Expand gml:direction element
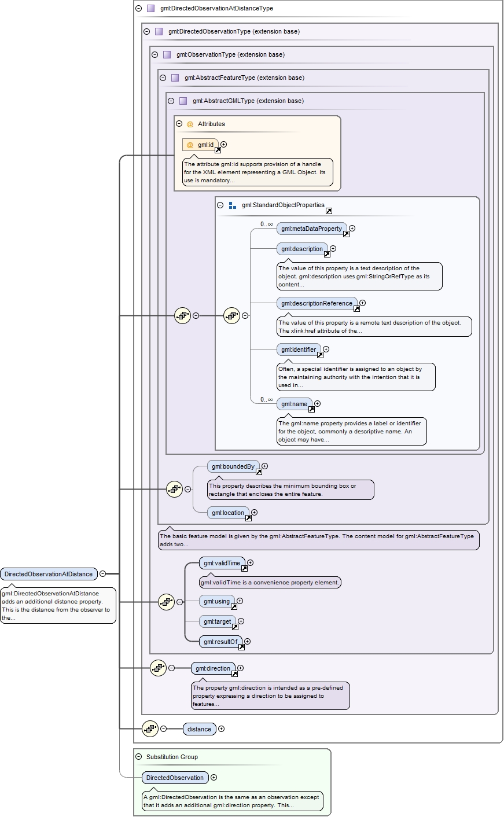 240,668
